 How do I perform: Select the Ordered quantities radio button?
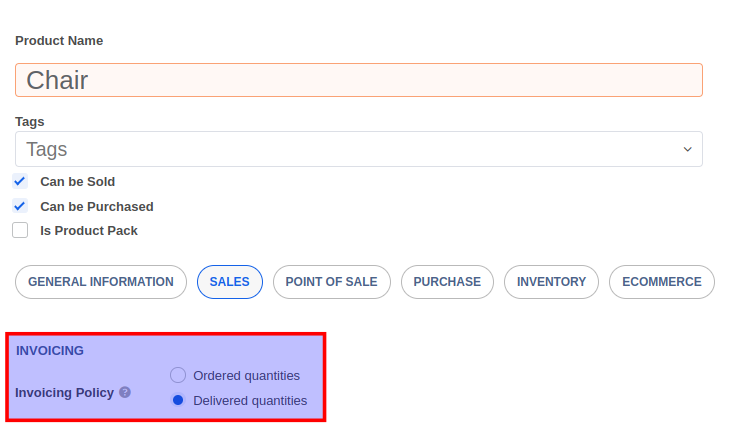(178, 375)
